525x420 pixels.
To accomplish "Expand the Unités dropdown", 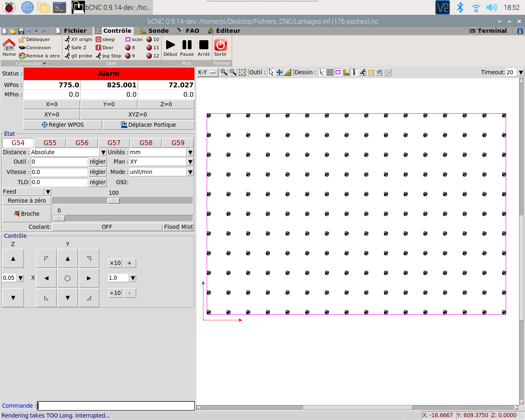I will pos(190,152).
